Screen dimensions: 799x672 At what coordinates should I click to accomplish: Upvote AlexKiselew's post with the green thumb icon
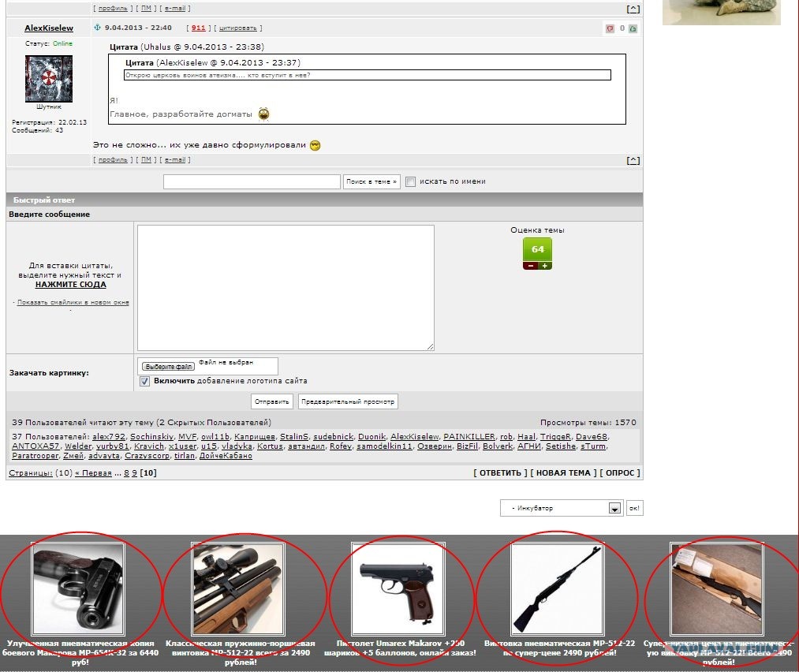click(633, 28)
